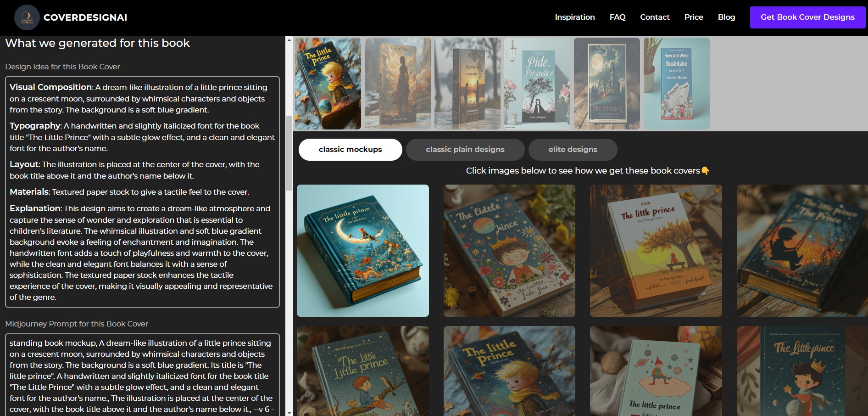Click the left panel scrollbar thumb
Screen dimensions: 868x416
point(289,153)
